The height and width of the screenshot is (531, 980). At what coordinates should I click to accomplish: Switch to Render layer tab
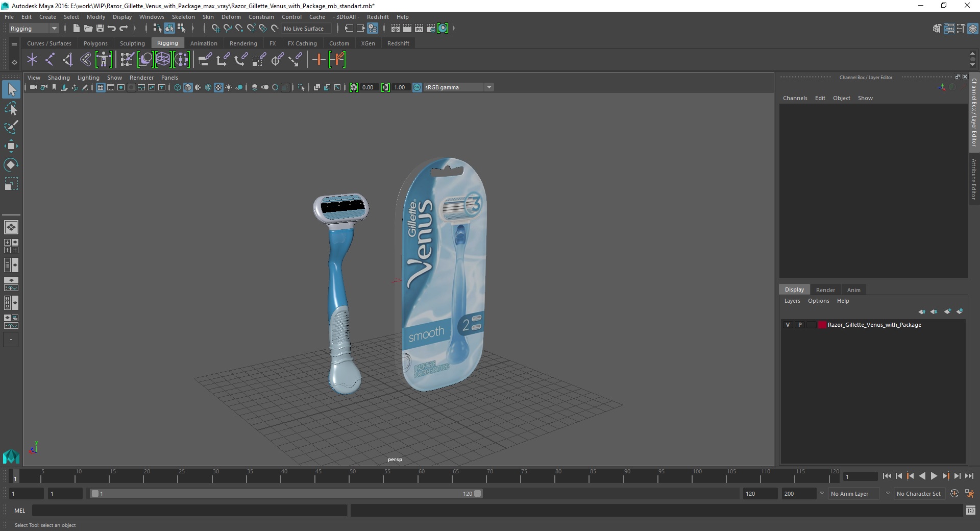(x=825, y=289)
